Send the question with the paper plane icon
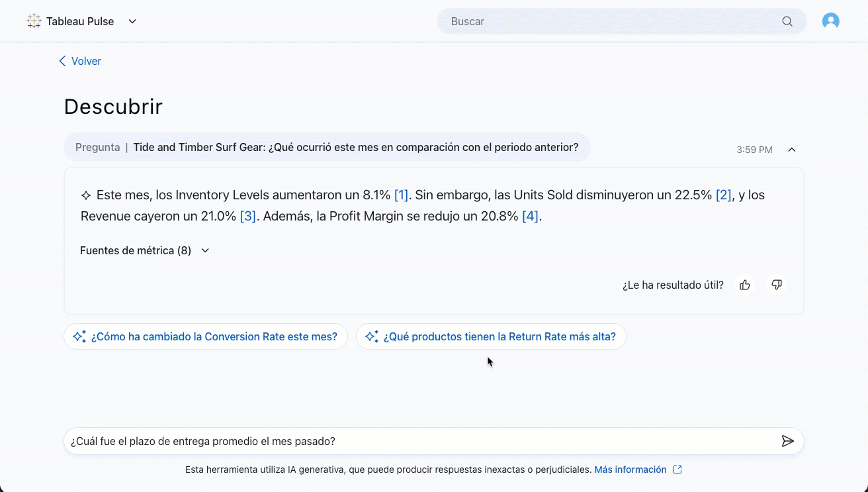Image resolution: width=868 pixels, height=492 pixels. (787, 441)
